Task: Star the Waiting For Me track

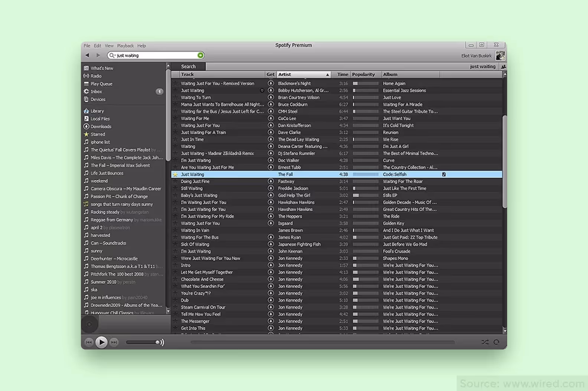Action: tap(176, 118)
